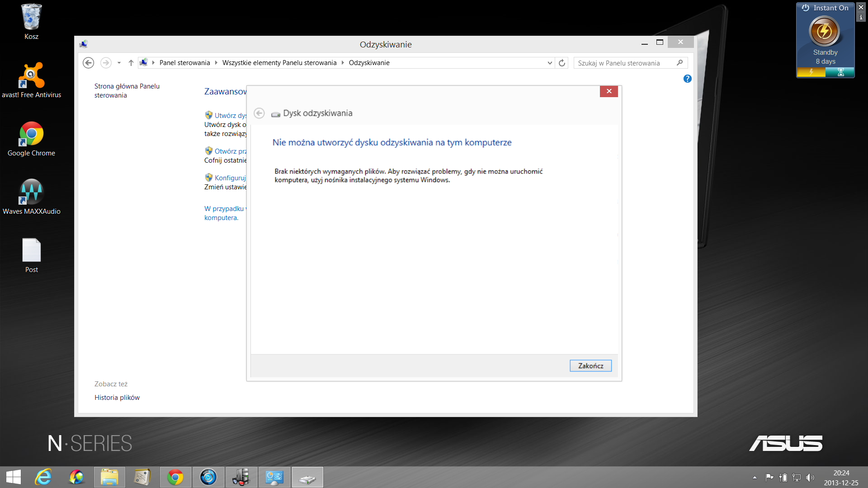Open Strona główna Panelu sterowania link
Screen dimensions: 868x488
[127, 90]
